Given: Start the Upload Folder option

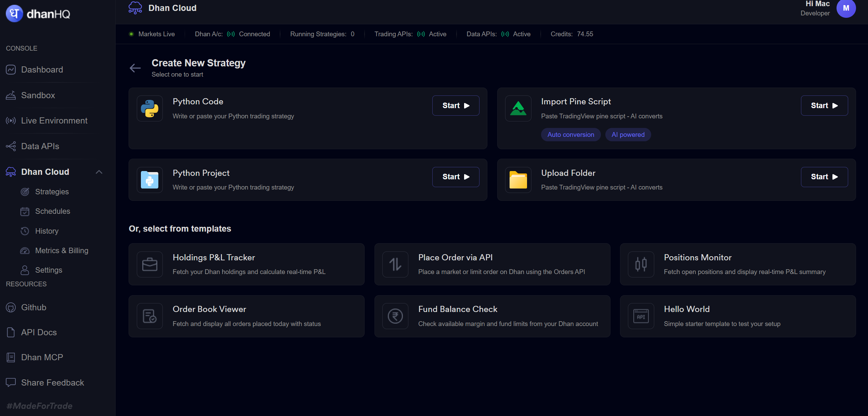Looking at the screenshot, I should pyautogui.click(x=824, y=177).
